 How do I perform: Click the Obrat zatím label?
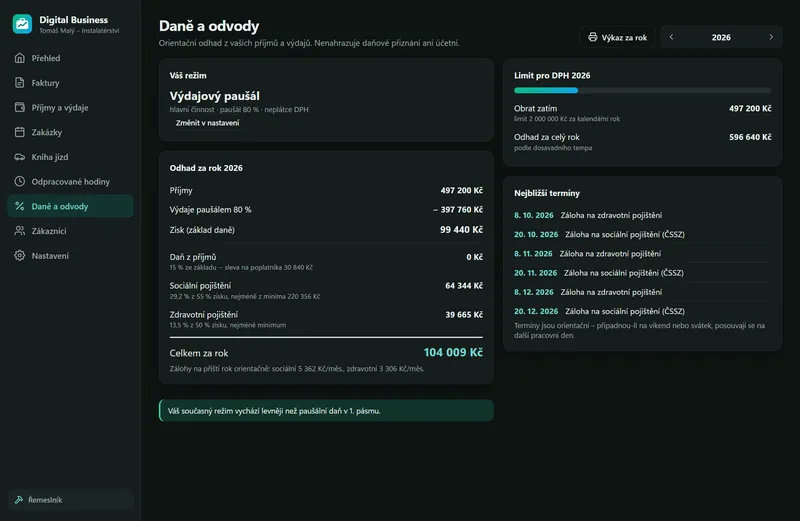[535, 108]
